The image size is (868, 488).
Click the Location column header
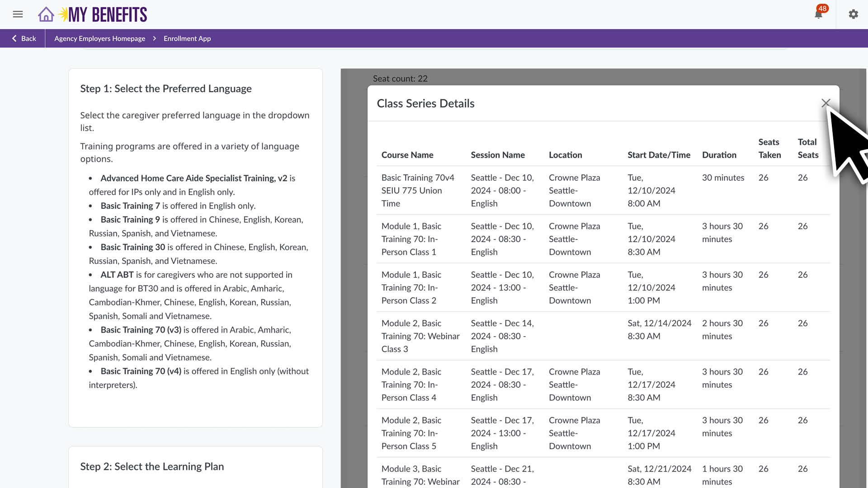pos(565,155)
